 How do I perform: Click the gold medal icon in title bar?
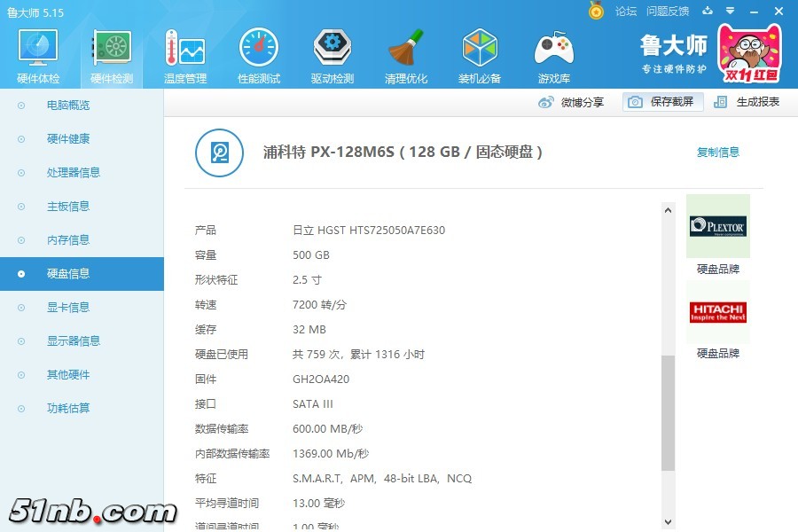coord(596,10)
